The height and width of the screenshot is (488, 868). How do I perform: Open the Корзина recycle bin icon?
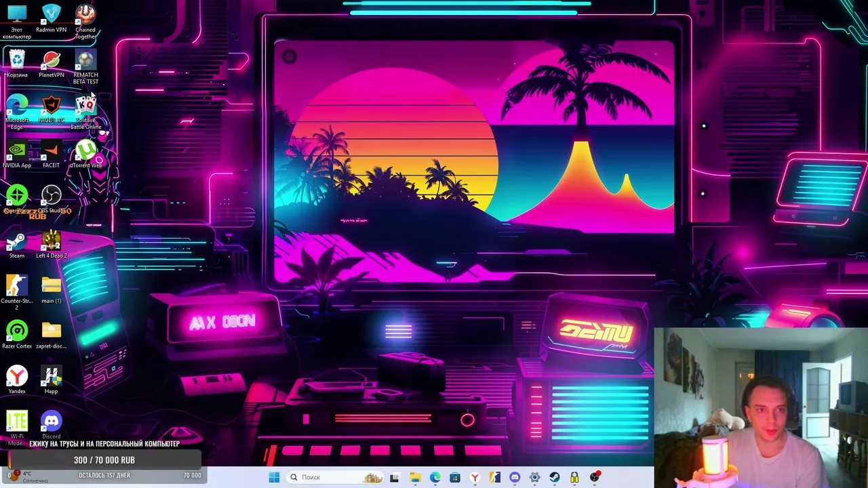pos(17,64)
